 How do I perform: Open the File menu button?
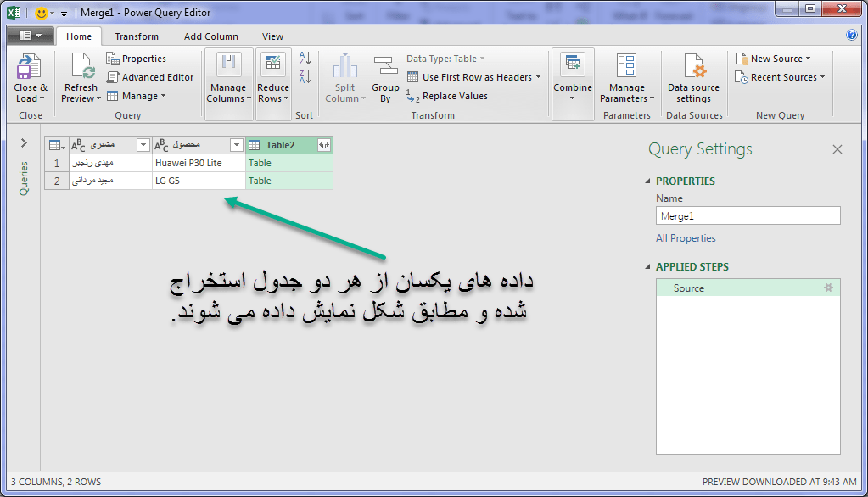[31, 36]
